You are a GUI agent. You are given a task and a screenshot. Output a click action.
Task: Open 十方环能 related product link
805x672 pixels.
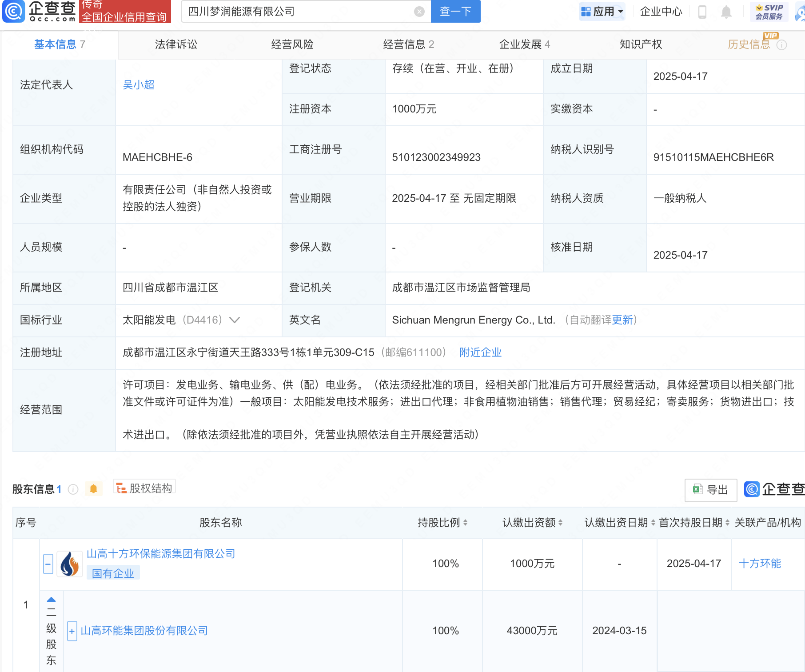pyautogui.click(x=760, y=564)
